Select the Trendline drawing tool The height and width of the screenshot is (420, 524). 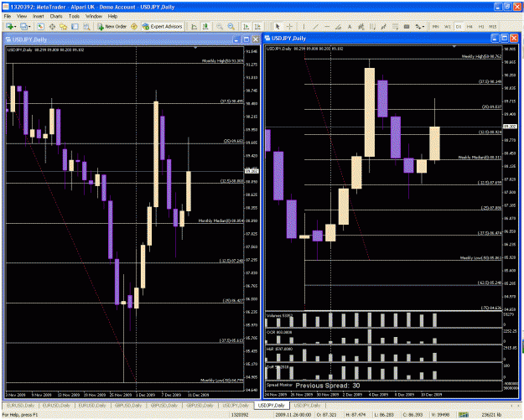[x=315, y=26]
